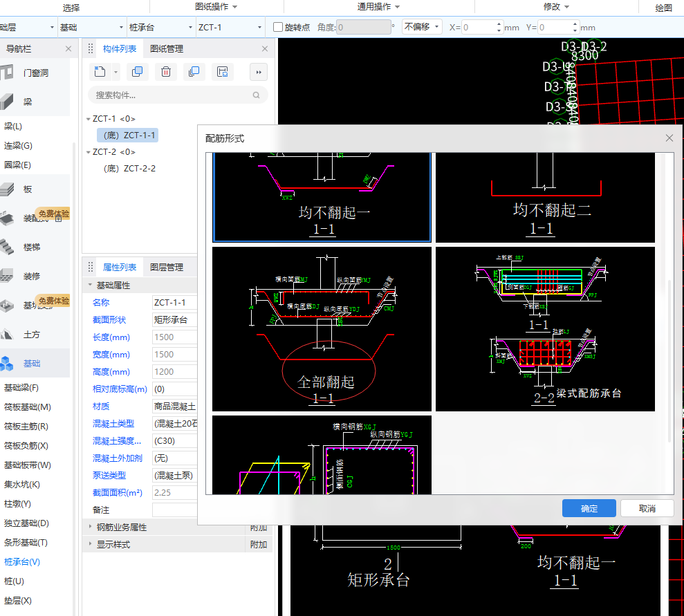Select 独立基础(D) in navigation list
The width and height of the screenshot is (684, 616).
(x=26, y=523)
